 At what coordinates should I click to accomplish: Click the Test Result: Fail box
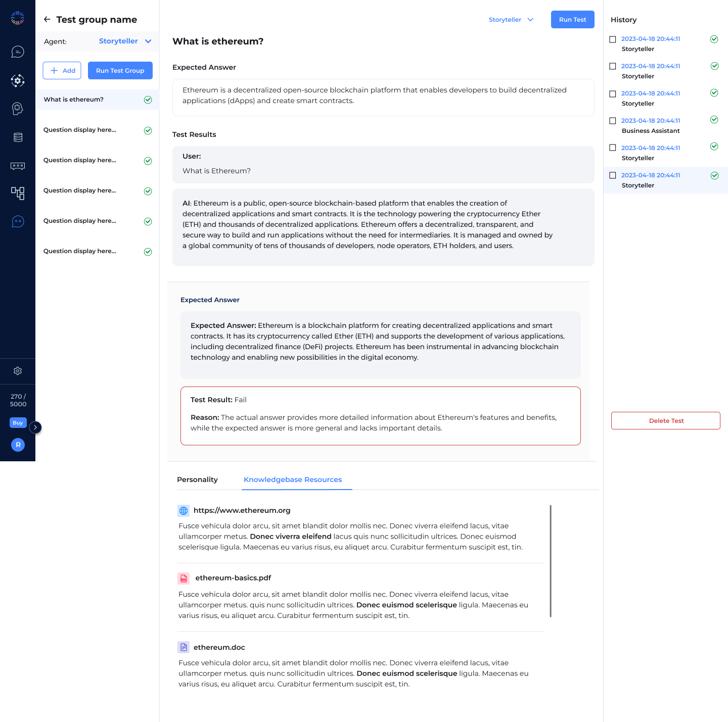pos(381,416)
